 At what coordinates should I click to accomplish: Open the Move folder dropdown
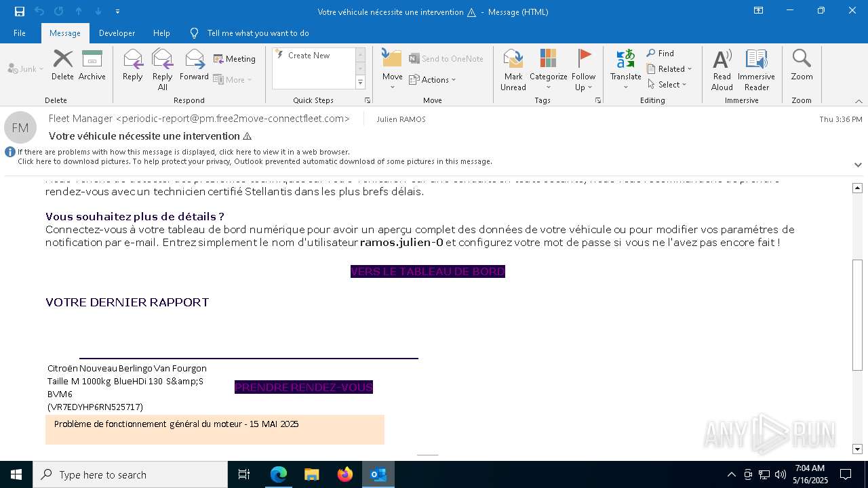[392, 69]
